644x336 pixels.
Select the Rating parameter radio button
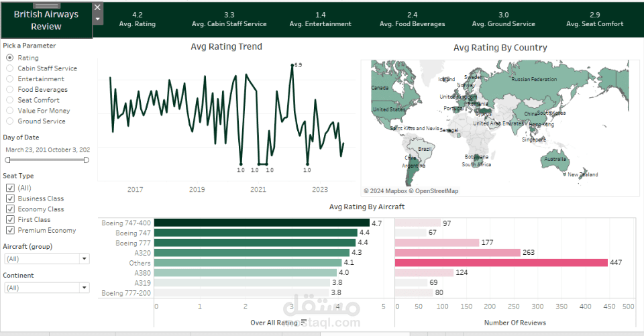click(10, 58)
